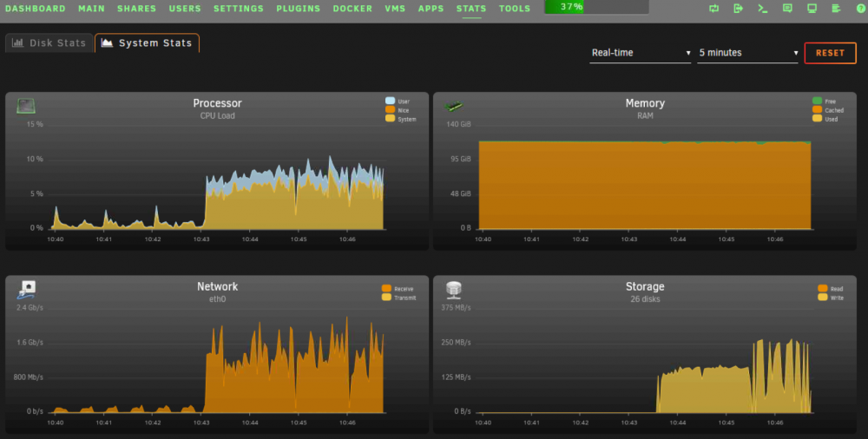868x439 pixels.
Task: Click the Storage chart title
Action: [x=645, y=286]
